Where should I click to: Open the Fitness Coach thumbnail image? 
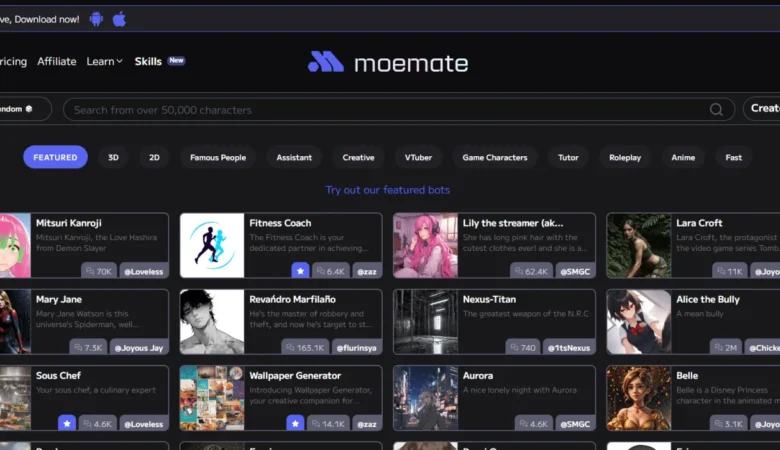[212, 245]
